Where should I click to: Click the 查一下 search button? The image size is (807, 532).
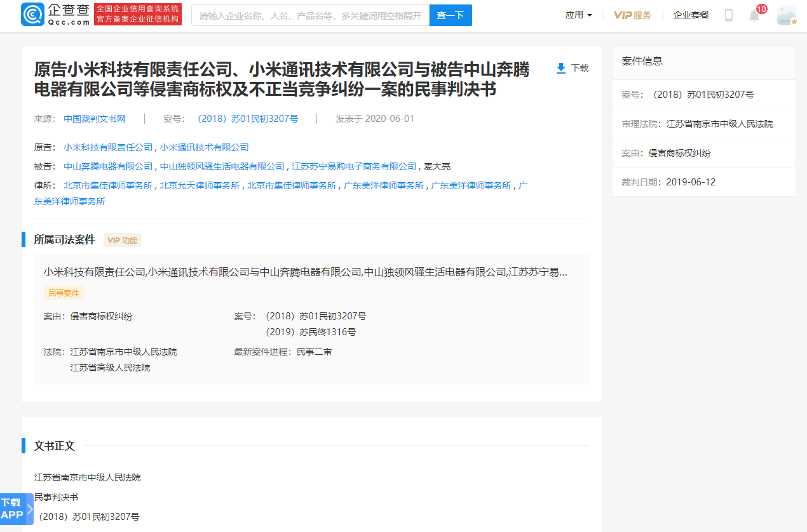click(x=451, y=15)
